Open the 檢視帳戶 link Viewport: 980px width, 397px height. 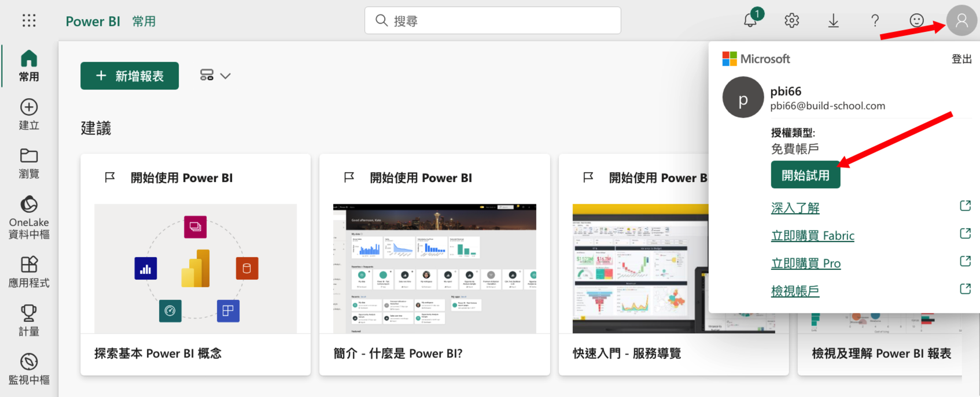click(795, 291)
